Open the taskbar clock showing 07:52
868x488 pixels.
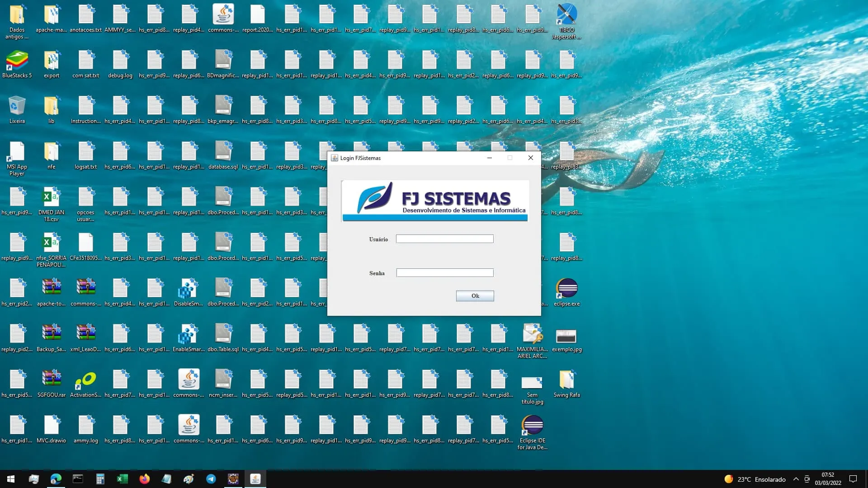[828, 479]
